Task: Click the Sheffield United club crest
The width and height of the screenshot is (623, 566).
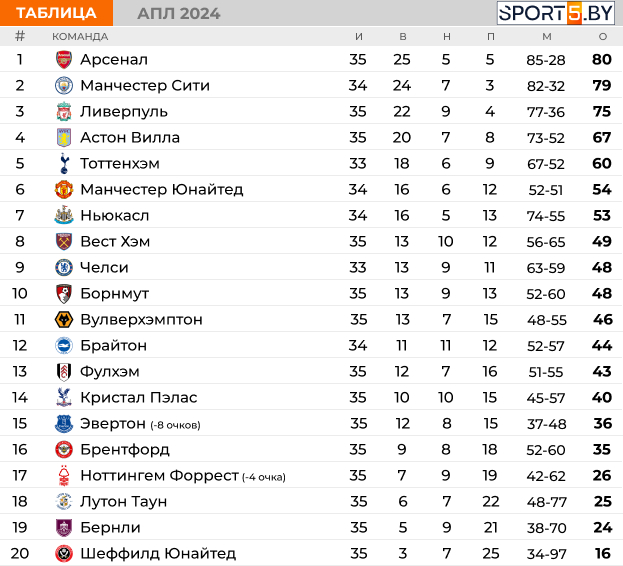Action: [x=64, y=553]
